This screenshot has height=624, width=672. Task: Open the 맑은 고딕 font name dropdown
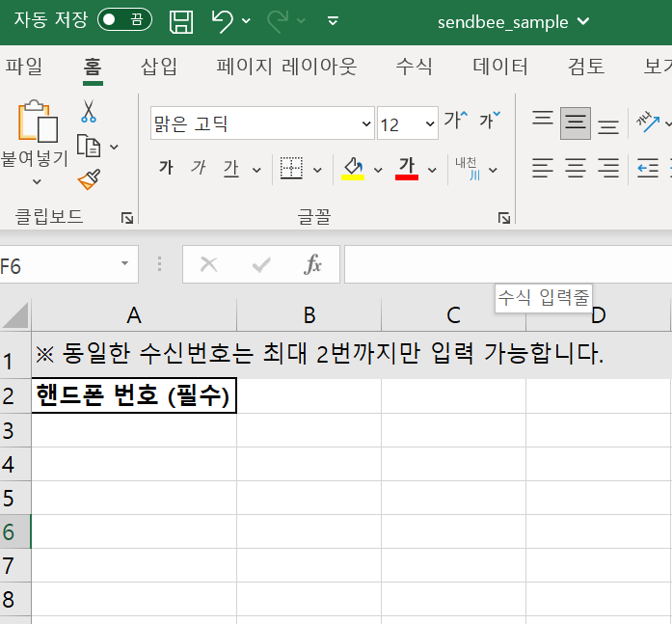[366, 123]
